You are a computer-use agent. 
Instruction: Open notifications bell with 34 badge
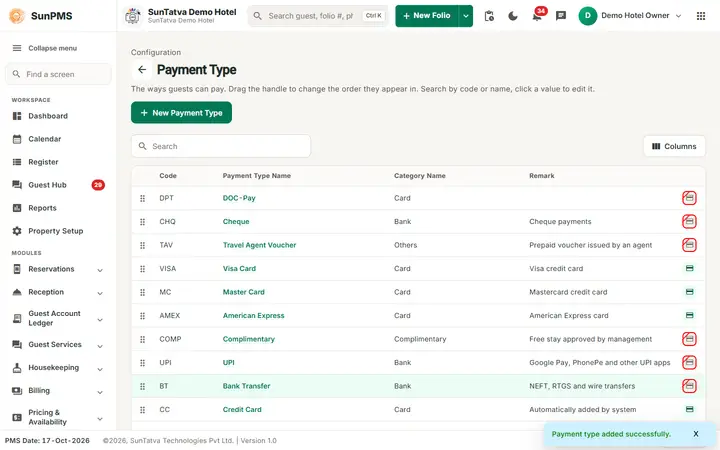click(x=537, y=16)
